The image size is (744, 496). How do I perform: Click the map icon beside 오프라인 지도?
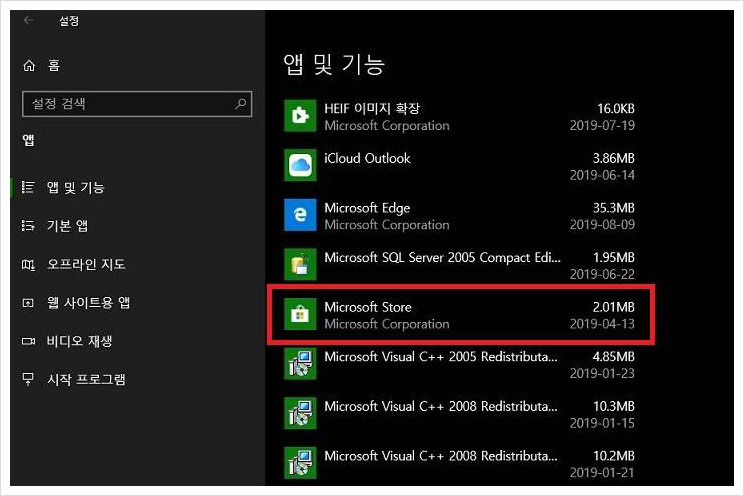click(x=28, y=264)
